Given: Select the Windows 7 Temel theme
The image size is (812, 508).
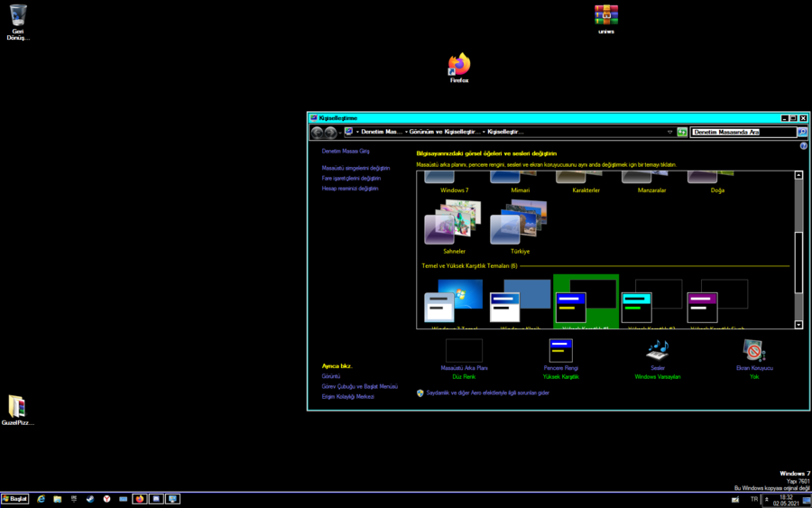Looking at the screenshot, I should point(454,302).
